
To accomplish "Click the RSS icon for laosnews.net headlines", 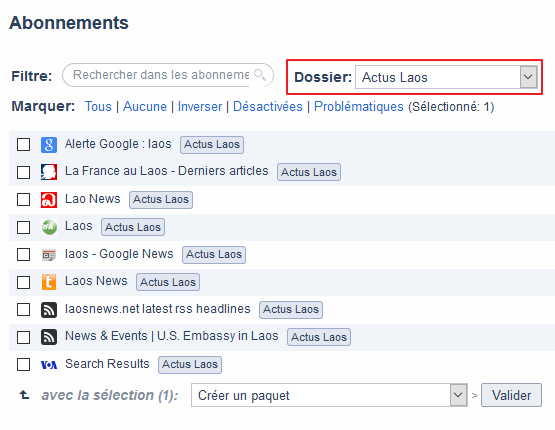I will [x=49, y=310].
